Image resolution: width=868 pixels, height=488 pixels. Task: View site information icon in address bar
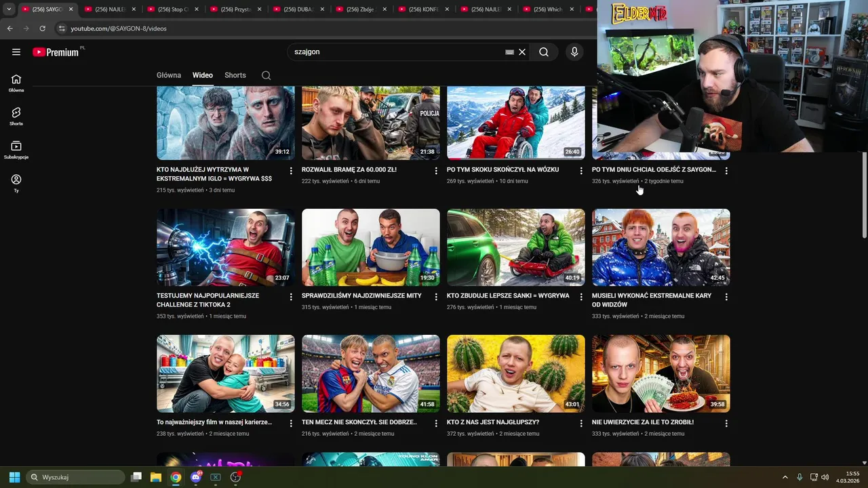pyautogui.click(x=62, y=28)
